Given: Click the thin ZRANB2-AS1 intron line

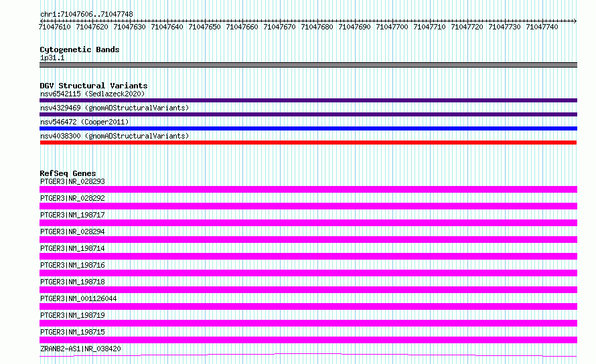Looking at the screenshot, I should click(x=308, y=354).
